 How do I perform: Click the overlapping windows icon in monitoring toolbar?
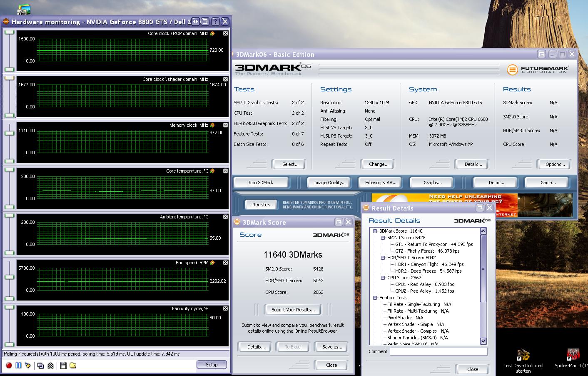(41, 366)
